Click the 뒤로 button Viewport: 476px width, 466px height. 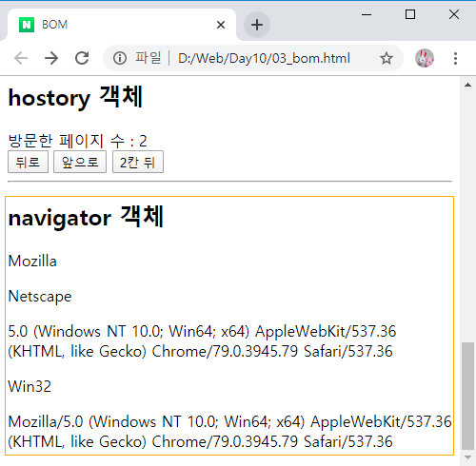[28, 162]
